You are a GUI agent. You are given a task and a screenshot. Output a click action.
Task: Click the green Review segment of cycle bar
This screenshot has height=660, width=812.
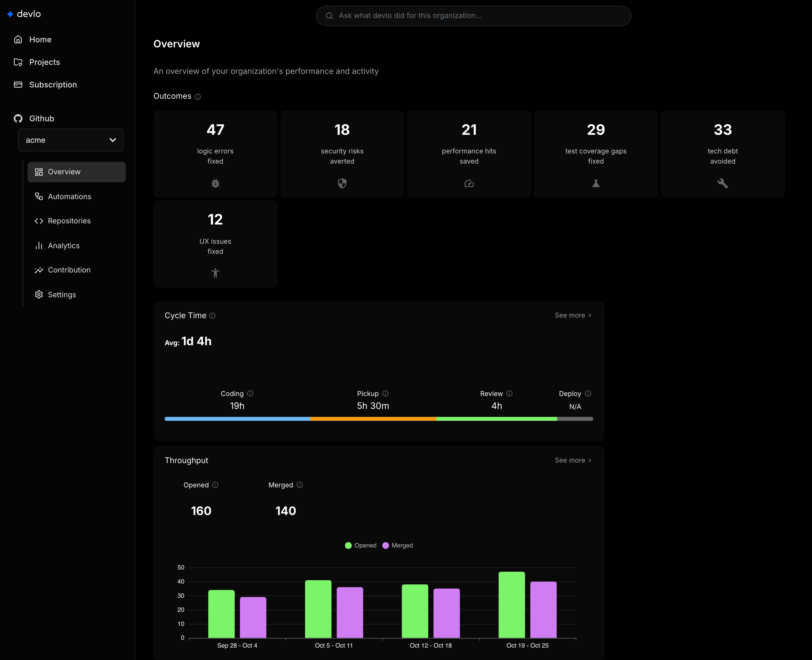point(497,419)
